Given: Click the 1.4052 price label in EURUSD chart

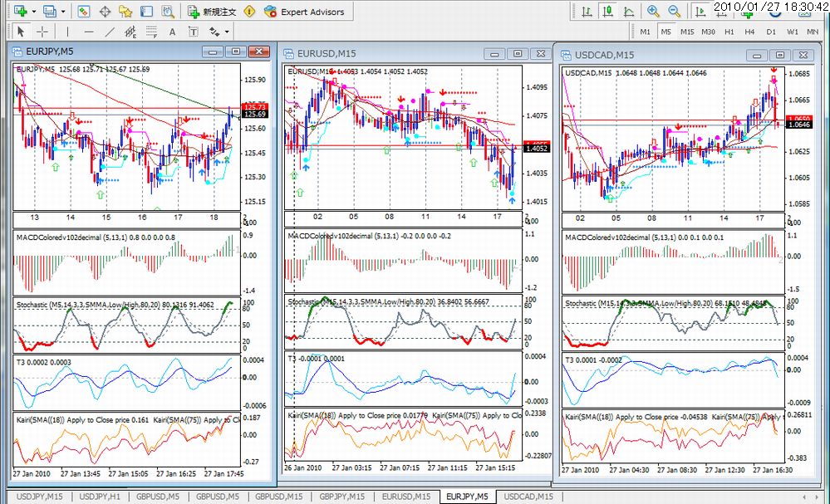Looking at the screenshot, I should [x=537, y=149].
